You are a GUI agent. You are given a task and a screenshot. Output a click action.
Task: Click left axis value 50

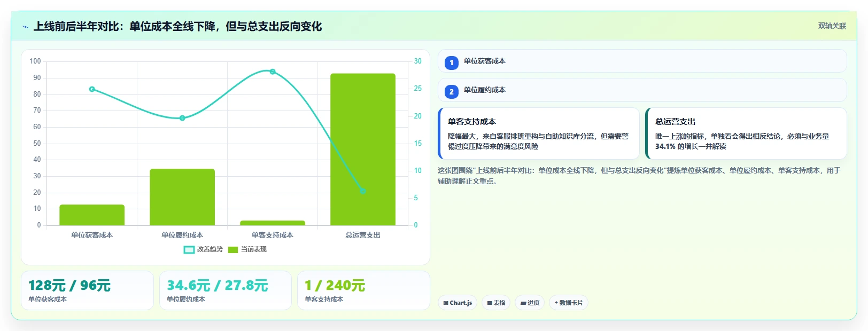[x=37, y=143]
